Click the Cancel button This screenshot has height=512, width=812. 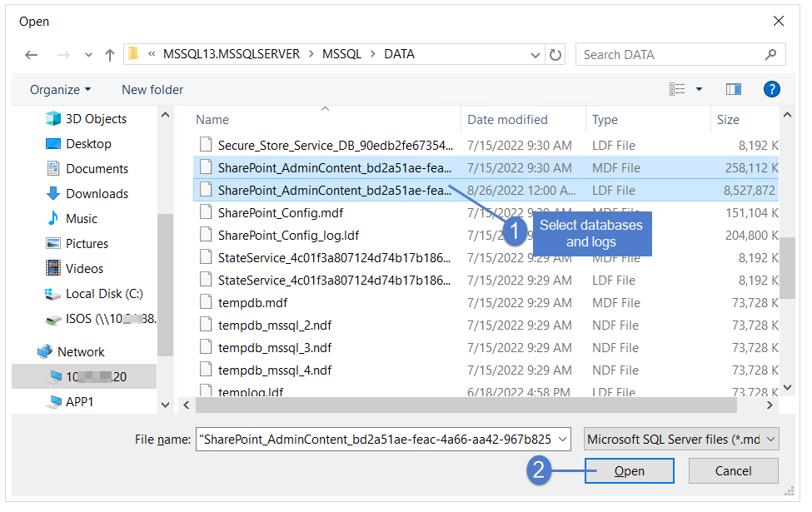[x=733, y=470]
